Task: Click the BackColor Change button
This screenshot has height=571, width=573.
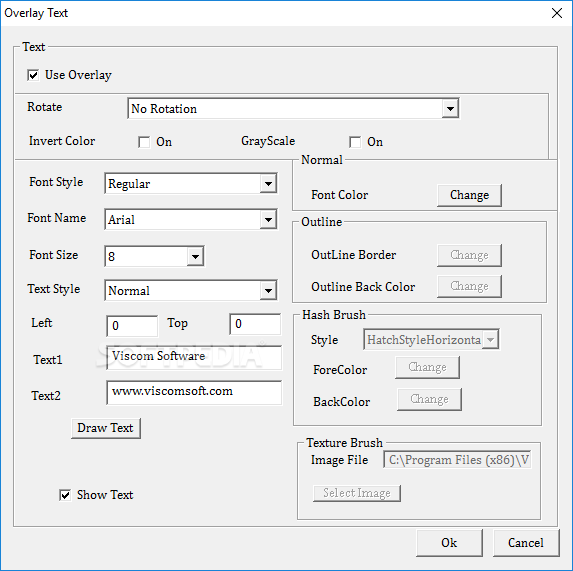Action: tap(429, 399)
